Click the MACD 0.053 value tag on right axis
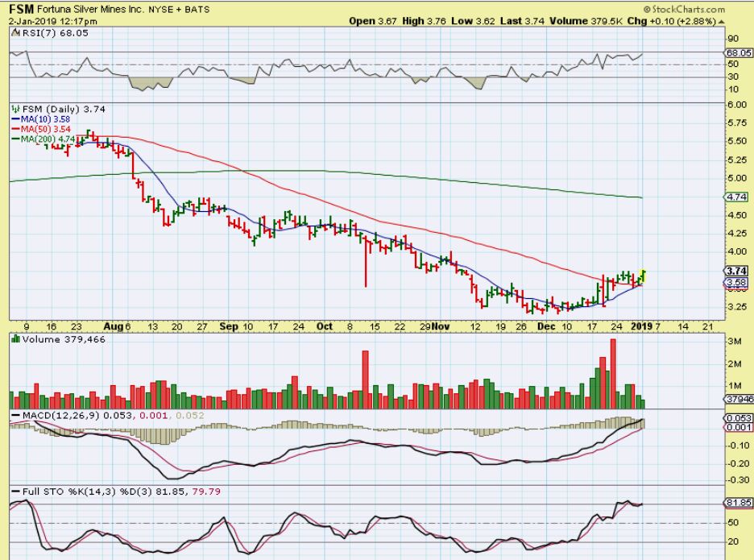The image size is (754, 560). pos(739,418)
